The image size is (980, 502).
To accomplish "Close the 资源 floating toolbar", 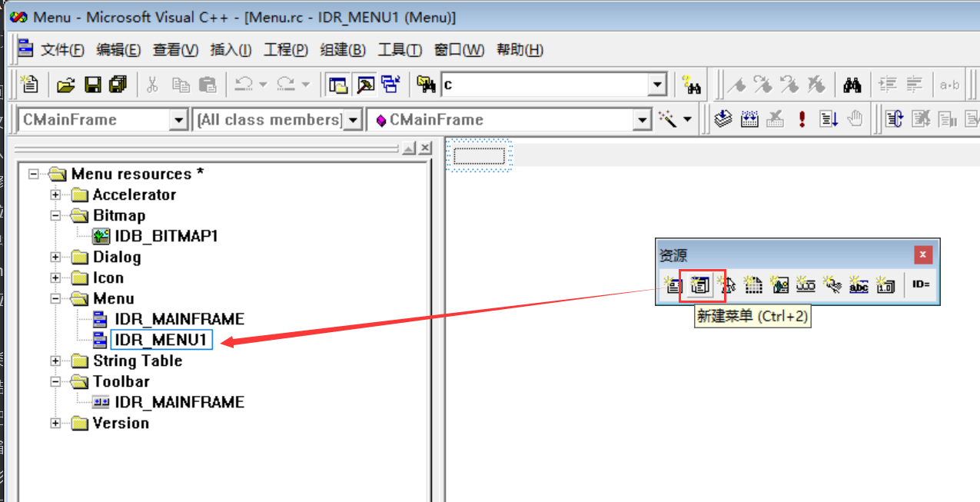I will click(923, 255).
